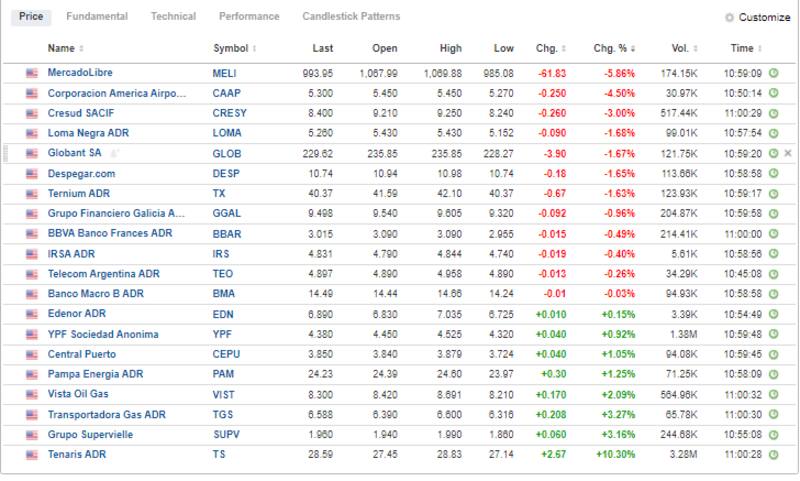Click the Time column header
This screenshot has width=800, height=481.
point(742,48)
